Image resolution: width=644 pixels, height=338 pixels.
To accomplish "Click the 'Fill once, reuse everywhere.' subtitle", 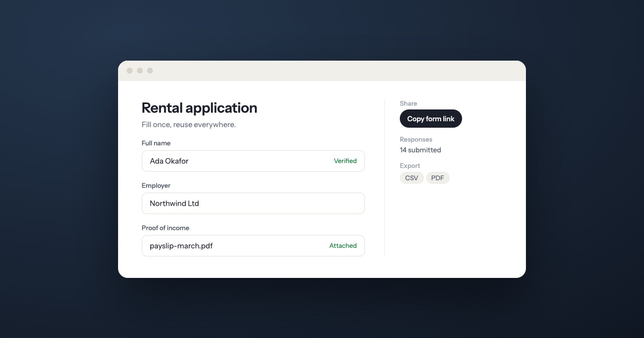I will (188, 124).
